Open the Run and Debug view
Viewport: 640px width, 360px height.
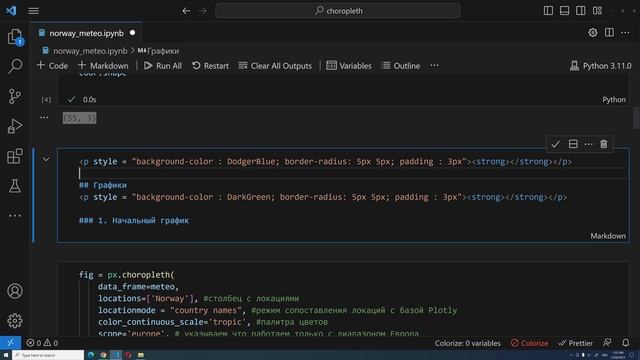click(15, 126)
